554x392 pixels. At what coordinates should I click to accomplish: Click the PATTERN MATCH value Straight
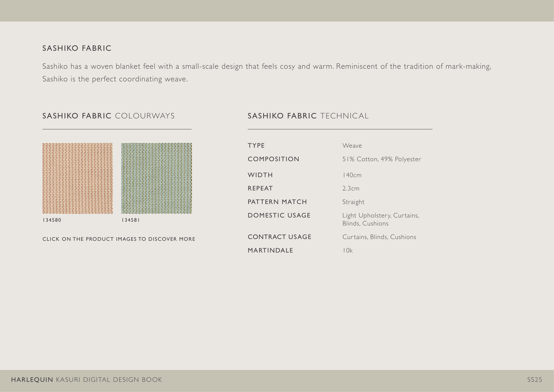pyautogui.click(x=353, y=202)
